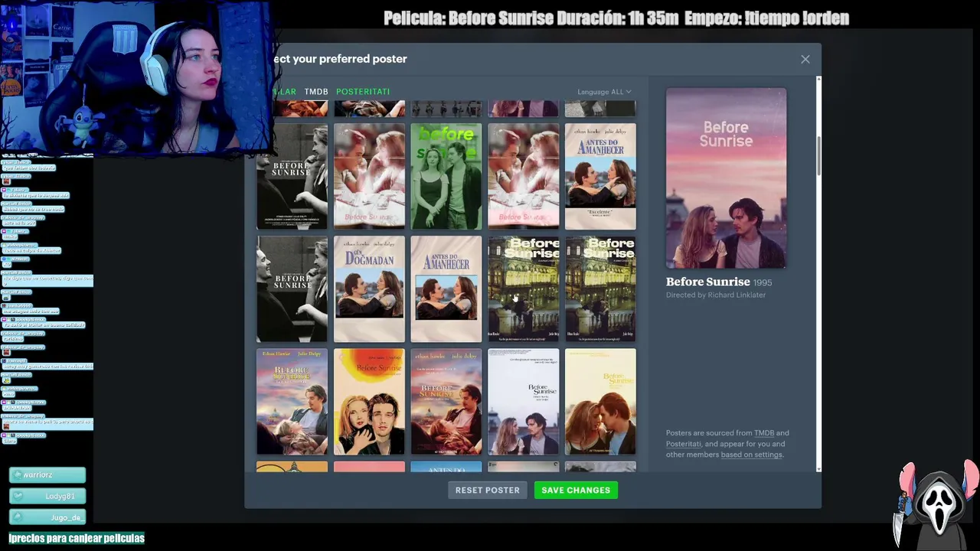Select the pink faded poster next to black-and-white poster

tap(369, 176)
